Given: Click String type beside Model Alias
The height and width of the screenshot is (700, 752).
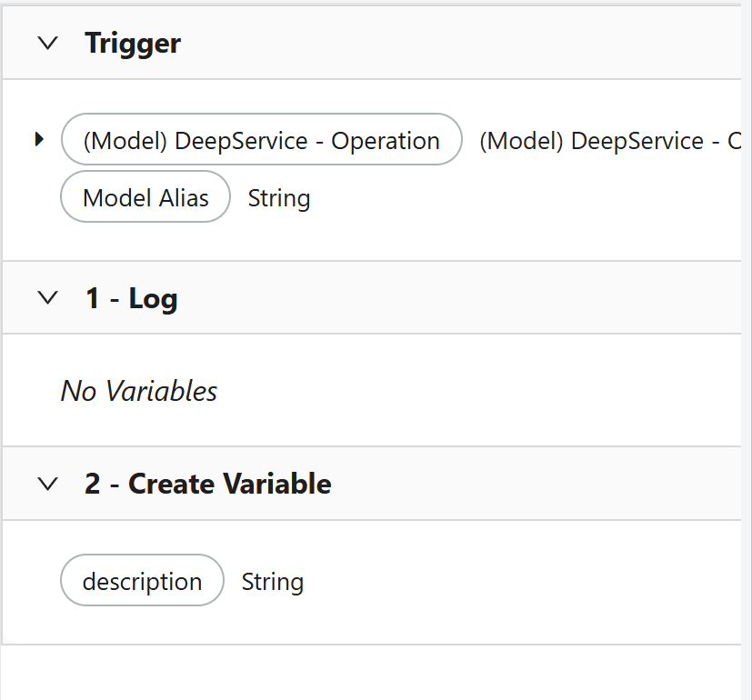Looking at the screenshot, I should tap(279, 198).
